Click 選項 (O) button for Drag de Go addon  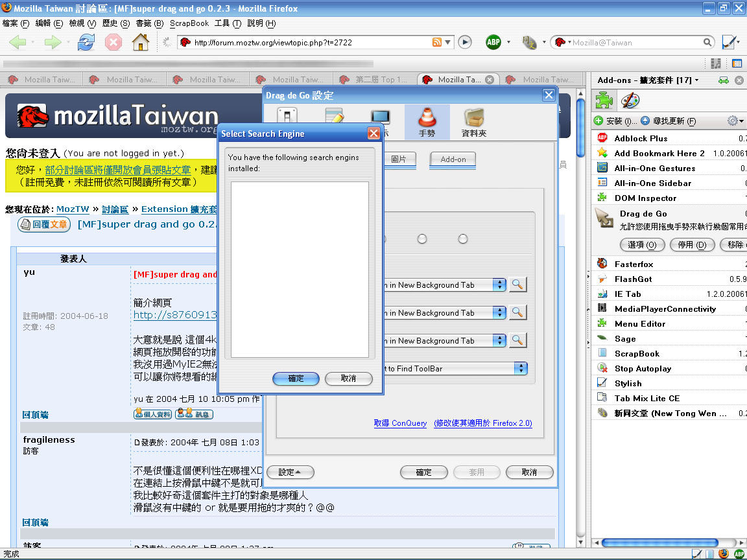642,245
